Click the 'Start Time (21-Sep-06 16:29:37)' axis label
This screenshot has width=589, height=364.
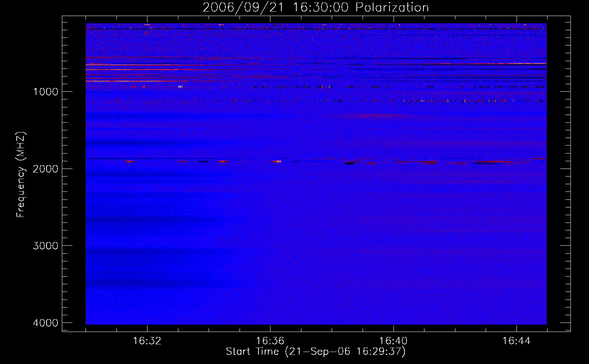coord(316,352)
